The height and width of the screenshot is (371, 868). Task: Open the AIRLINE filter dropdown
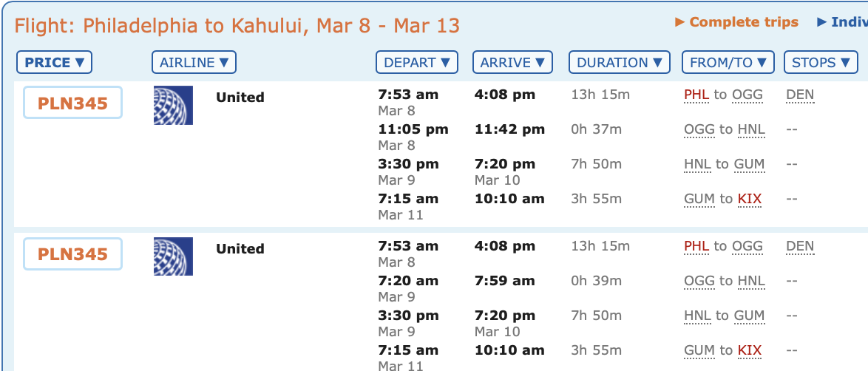[x=194, y=62]
